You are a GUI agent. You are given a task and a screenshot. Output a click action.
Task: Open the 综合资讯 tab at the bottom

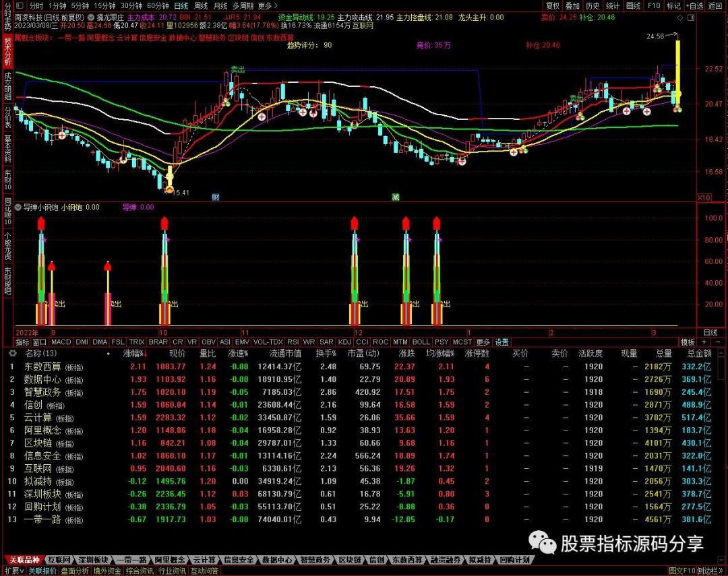(x=140, y=571)
